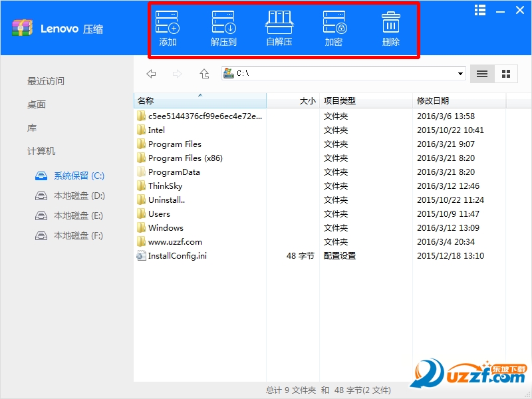
Task: Click the folder icon beside Users
Action: [141, 213]
